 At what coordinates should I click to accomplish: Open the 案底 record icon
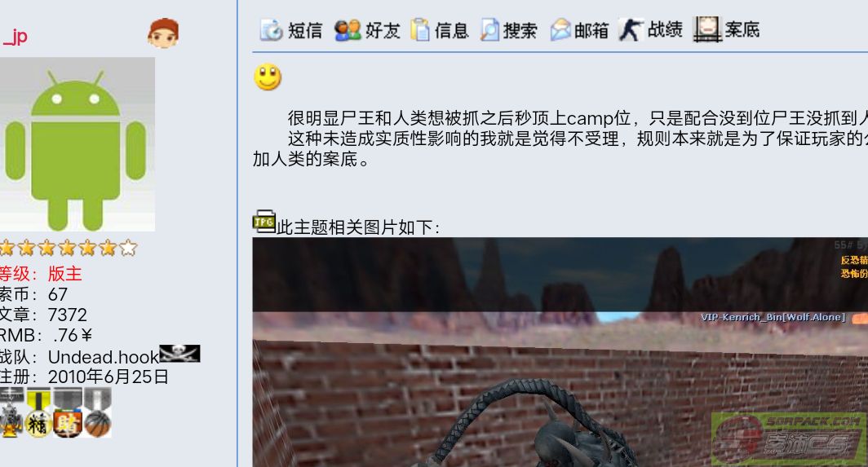tap(707, 29)
